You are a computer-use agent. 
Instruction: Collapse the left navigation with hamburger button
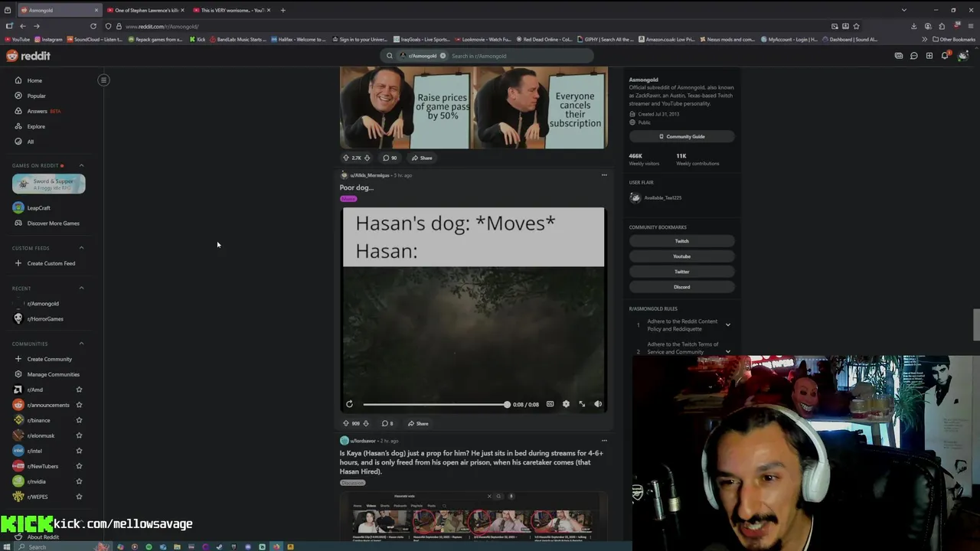click(103, 80)
